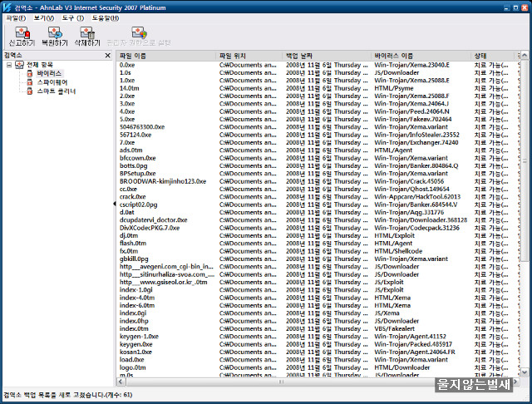Image resolution: width=532 pixels, height=404 pixels.
Task: Select file row 0.0xe
Action: click(x=318, y=65)
